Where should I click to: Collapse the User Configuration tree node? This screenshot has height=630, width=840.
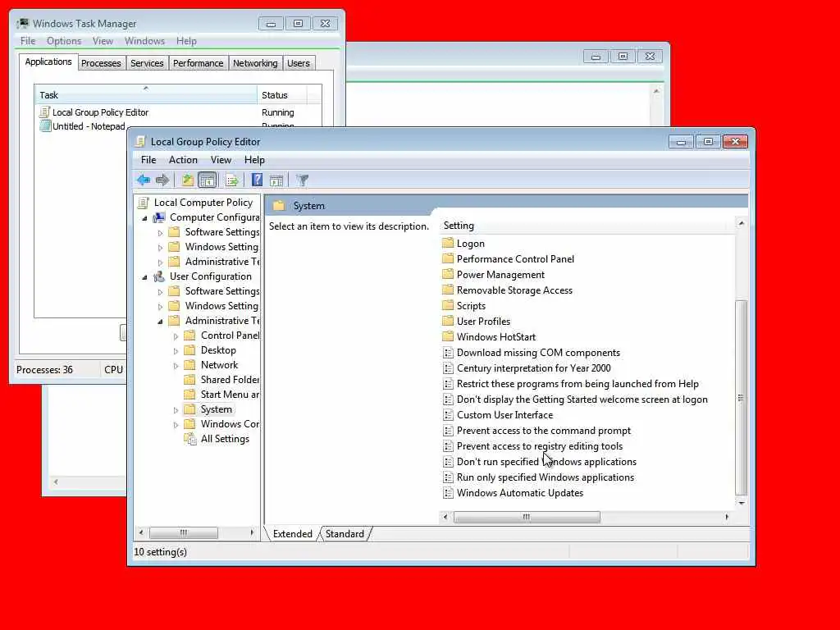144,277
